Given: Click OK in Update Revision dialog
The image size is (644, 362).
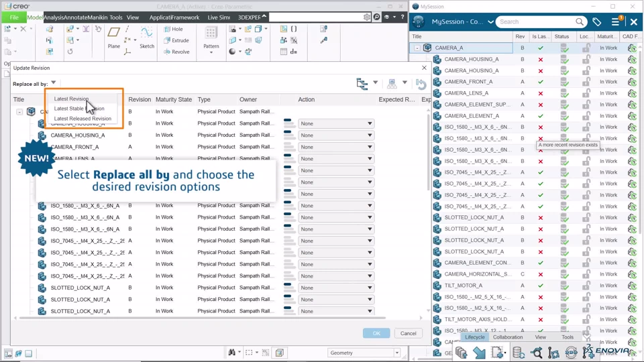Looking at the screenshot, I should pyautogui.click(x=376, y=333).
